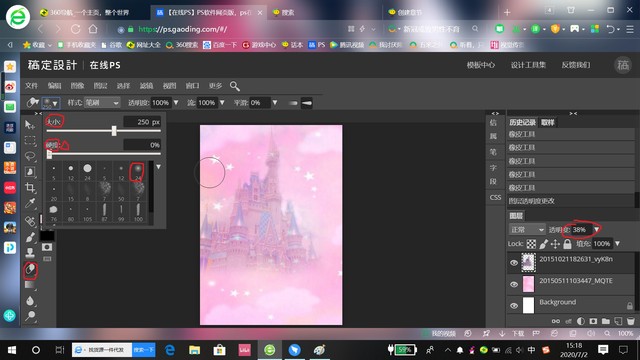Open the user avatar in header
This screenshot has width=640, height=360.
623,65
